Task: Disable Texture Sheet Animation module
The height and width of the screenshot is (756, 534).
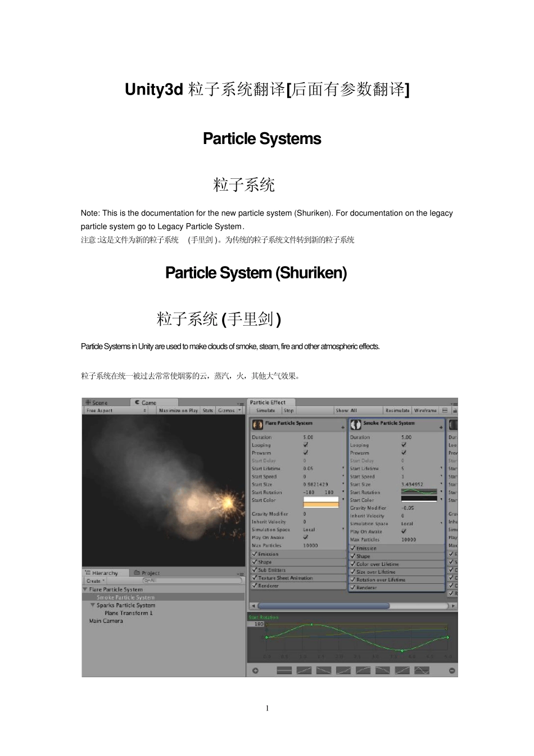Action: pyautogui.click(x=255, y=578)
